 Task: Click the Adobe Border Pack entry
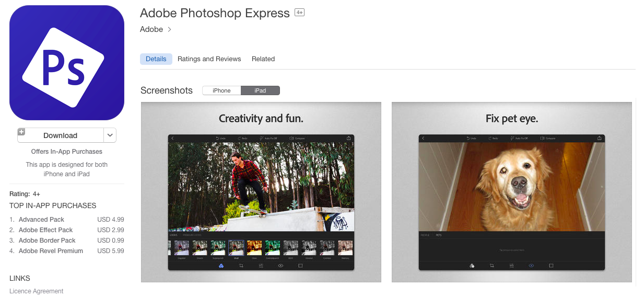47,241
